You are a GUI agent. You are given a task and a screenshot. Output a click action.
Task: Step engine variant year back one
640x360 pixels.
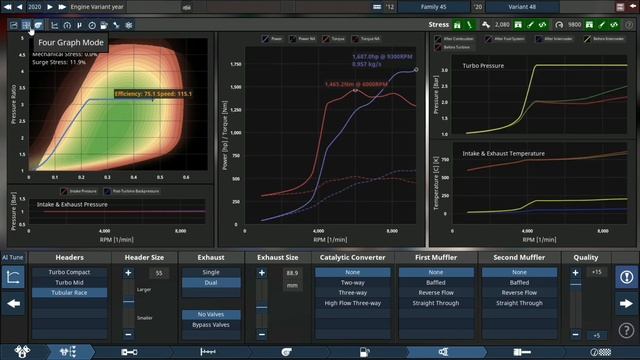19,7
